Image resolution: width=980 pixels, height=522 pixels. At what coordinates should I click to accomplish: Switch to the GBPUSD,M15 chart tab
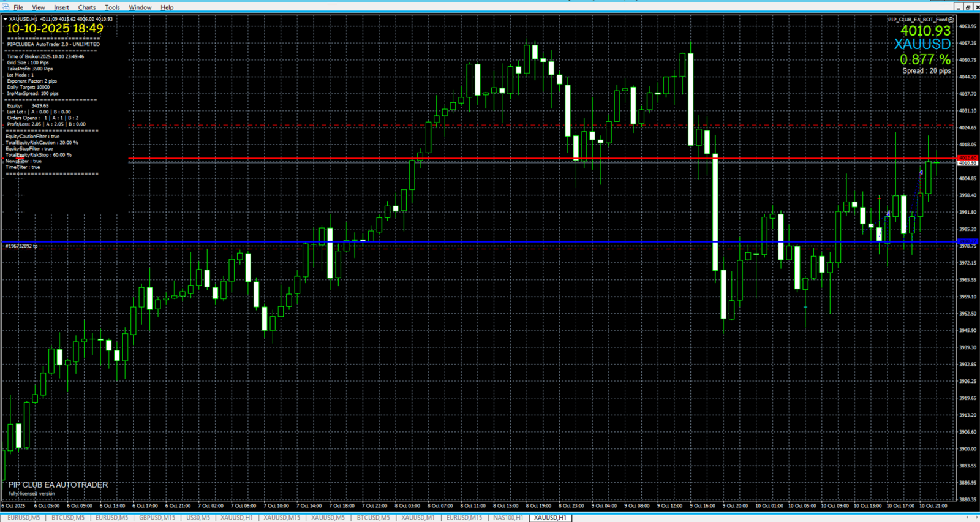click(157, 518)
